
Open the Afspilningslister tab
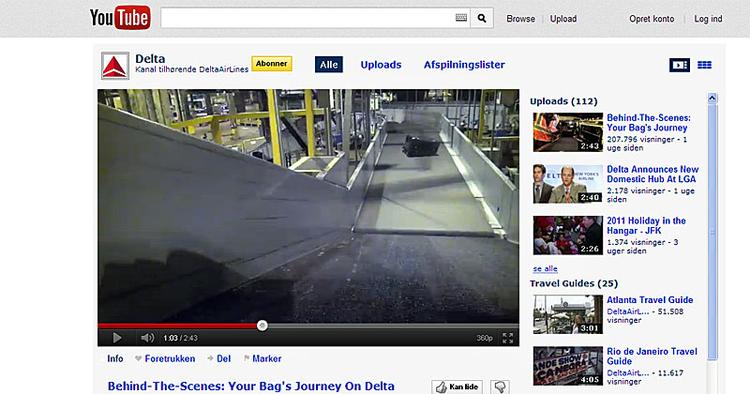464,65
